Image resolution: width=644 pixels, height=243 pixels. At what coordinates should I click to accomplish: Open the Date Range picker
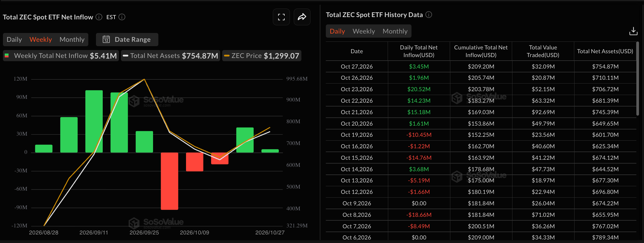click(127, 39)
